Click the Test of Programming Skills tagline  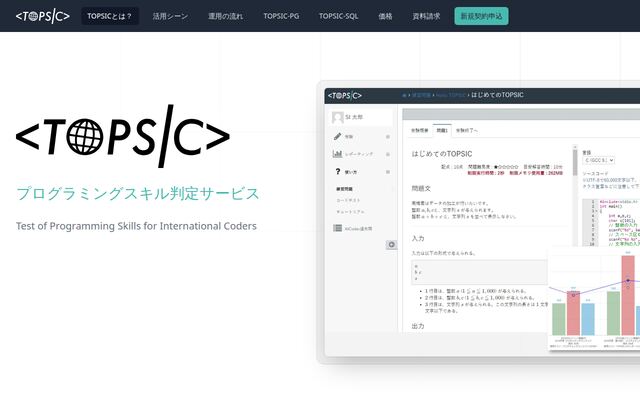136,226
